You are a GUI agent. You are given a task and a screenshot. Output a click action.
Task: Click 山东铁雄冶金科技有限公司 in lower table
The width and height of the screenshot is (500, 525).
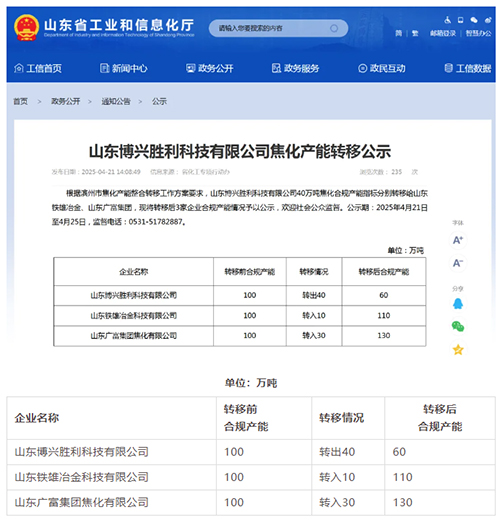[81, 477]
